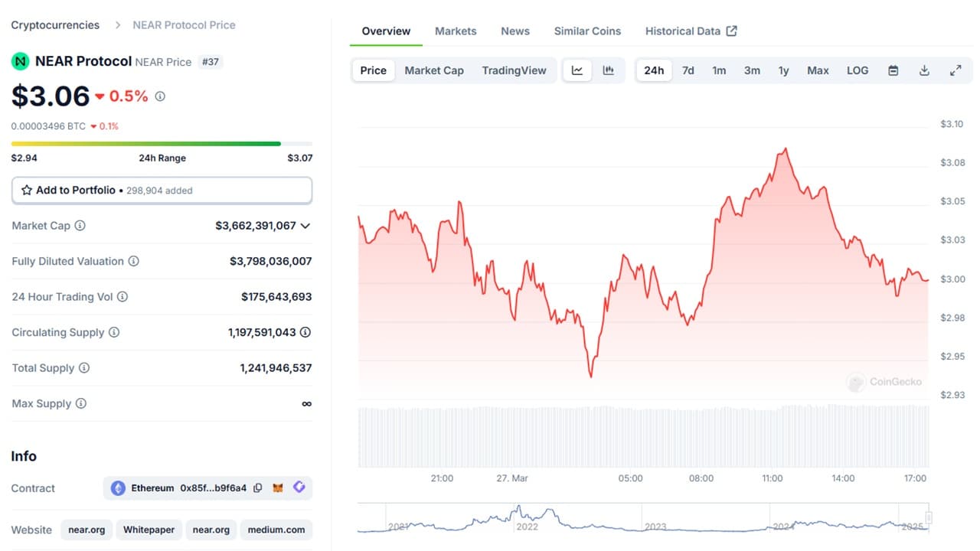Click the volume bars below the price chart
The image size is (980, 551).
[643, 436]
